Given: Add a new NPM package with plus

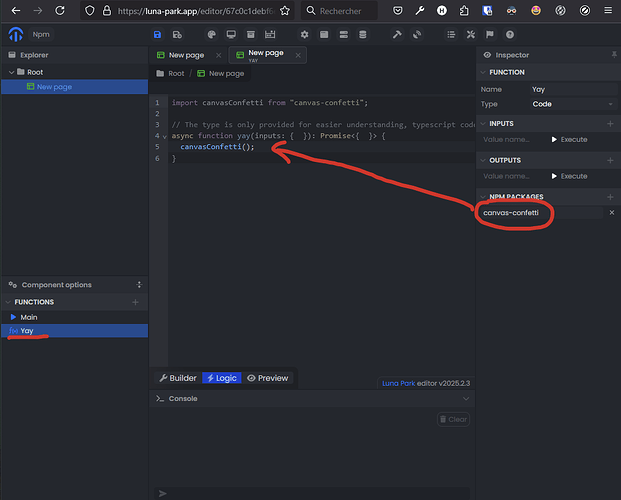Looking at the screenshot, I should coord(610,196).
